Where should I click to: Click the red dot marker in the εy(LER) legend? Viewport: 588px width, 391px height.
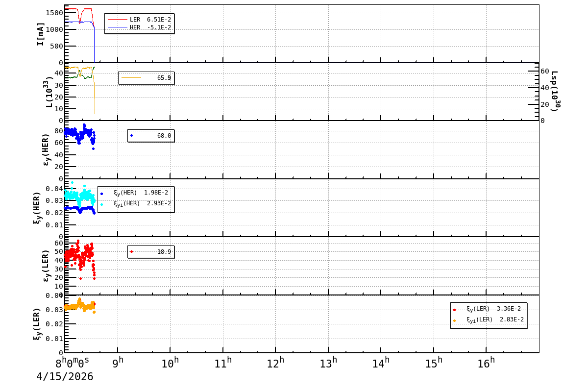coord(131,252)
